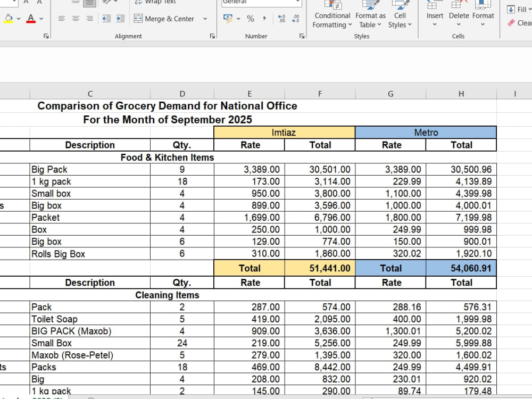
Task: Select the 'Rolls Big Box' cell
Action: coord(90,254)
